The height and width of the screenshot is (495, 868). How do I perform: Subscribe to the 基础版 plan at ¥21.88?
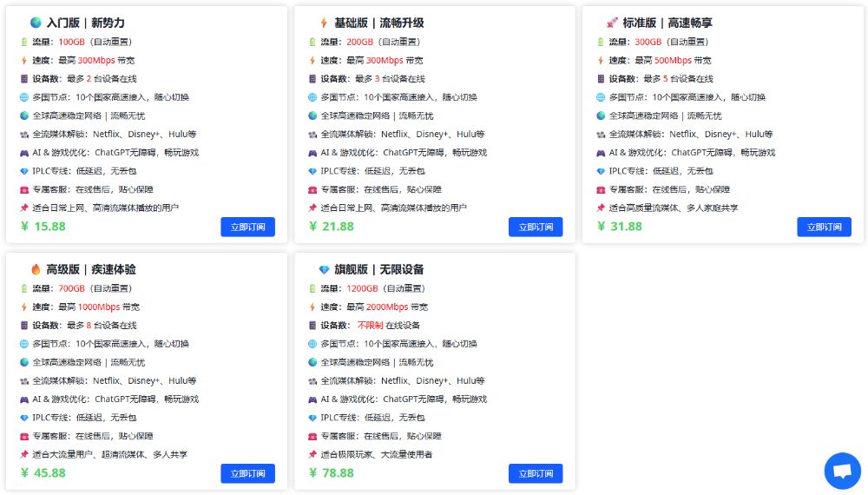coord(536,227)
